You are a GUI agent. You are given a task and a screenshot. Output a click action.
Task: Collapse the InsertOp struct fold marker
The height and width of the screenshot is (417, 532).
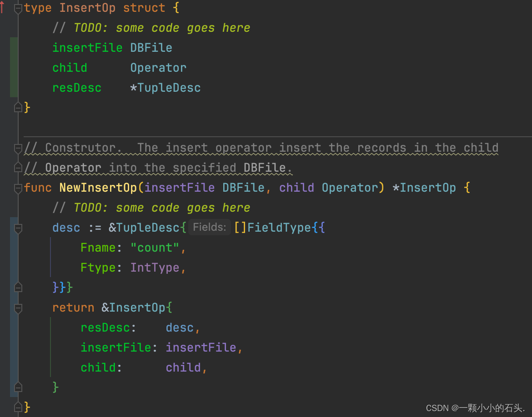click(x=18, y=9)
